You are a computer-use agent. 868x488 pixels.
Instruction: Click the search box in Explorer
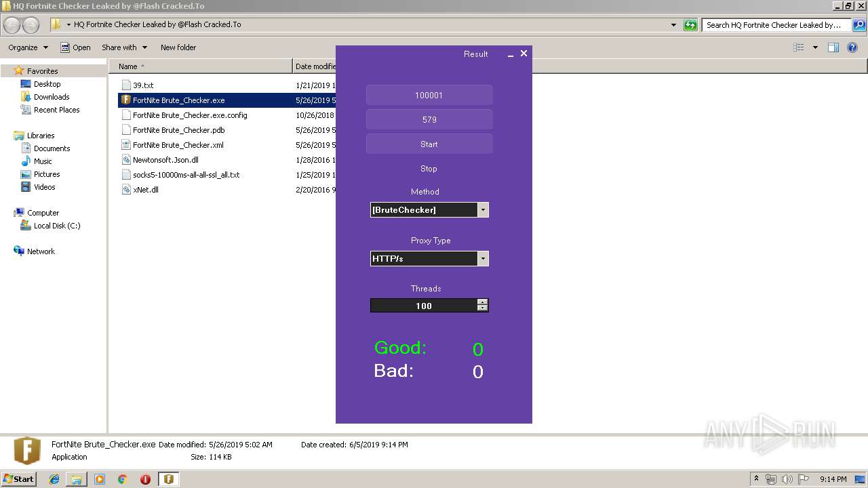(x=776, y=25)
